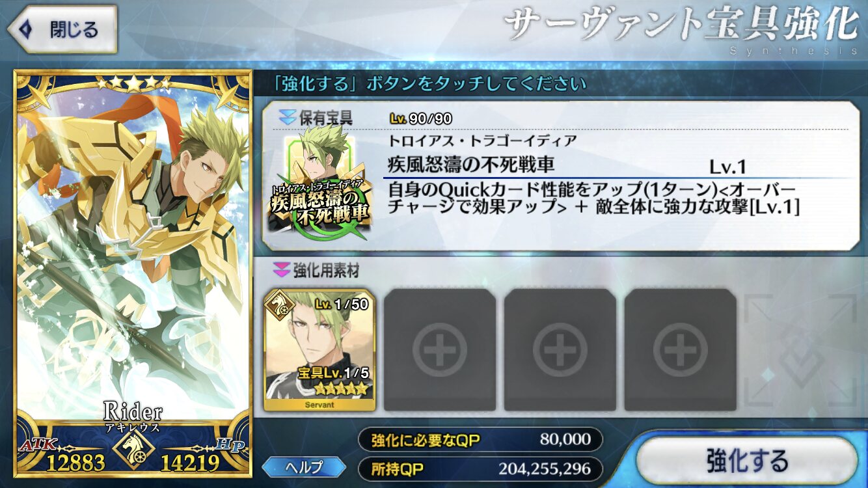
Task: Tap the 強化に必要なQP cost field
Action: coord(480,440)
